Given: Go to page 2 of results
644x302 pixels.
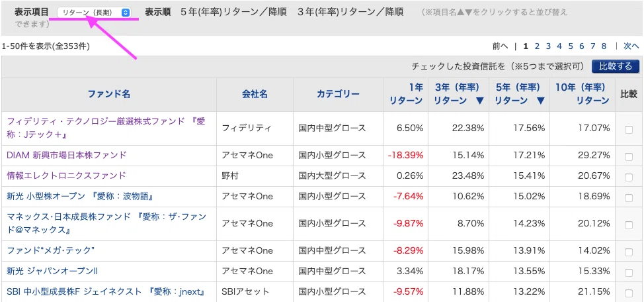Looking at the screenshot, I should pos(537,46).
